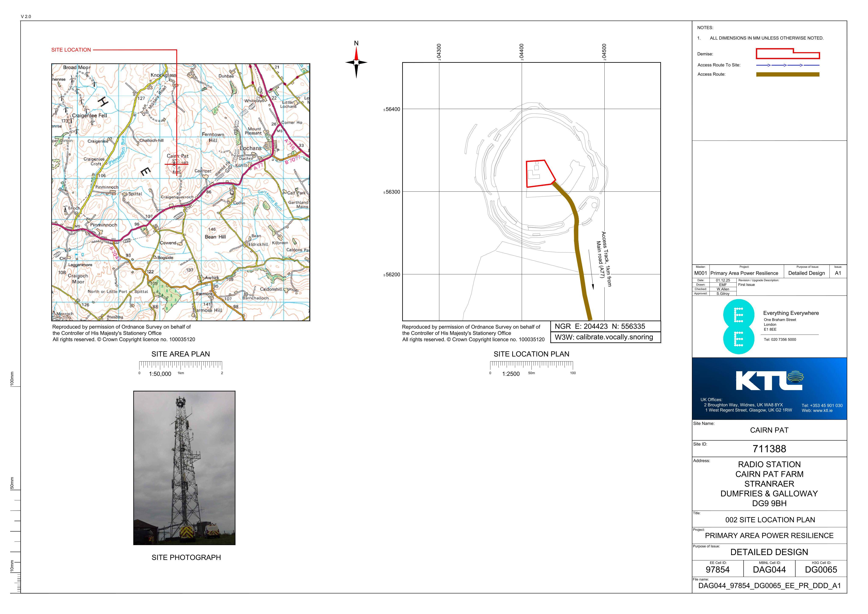Click the Tel: 020 7356 5000 number

pyautogui.click(x=780, y=339)
